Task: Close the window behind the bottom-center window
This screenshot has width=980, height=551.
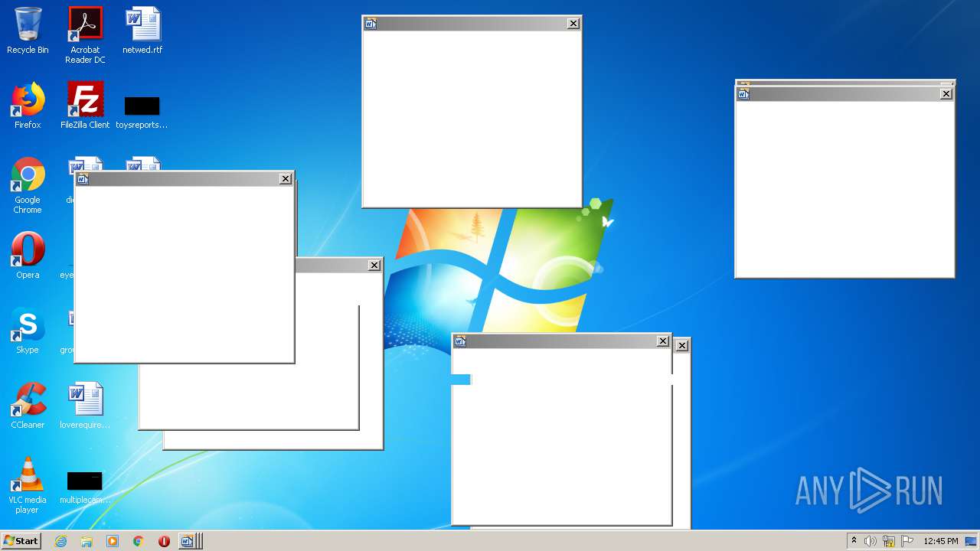Action: pos(682,346)
